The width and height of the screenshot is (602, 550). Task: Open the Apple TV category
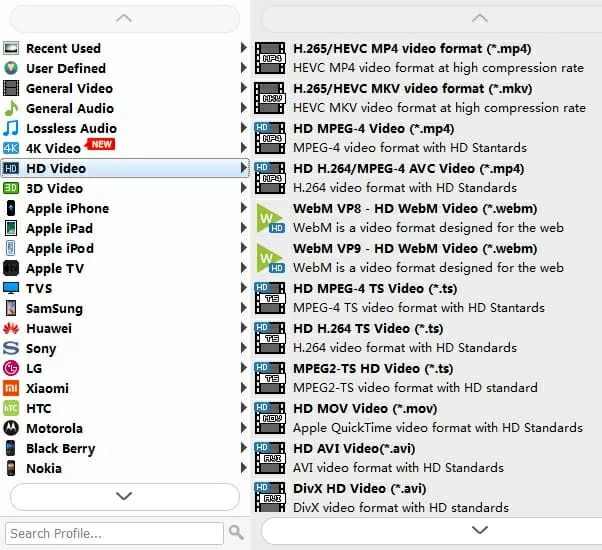coord(125,268)
